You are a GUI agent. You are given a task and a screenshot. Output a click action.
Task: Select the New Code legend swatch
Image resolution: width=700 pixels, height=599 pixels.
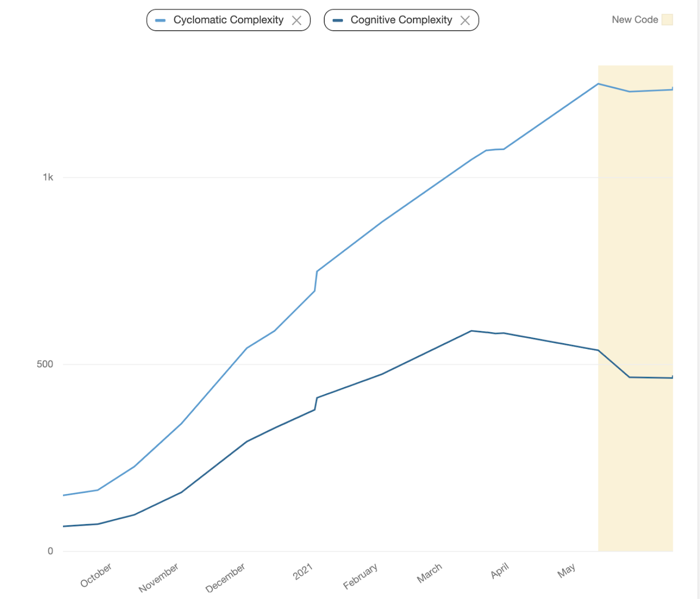click(666, 19)
